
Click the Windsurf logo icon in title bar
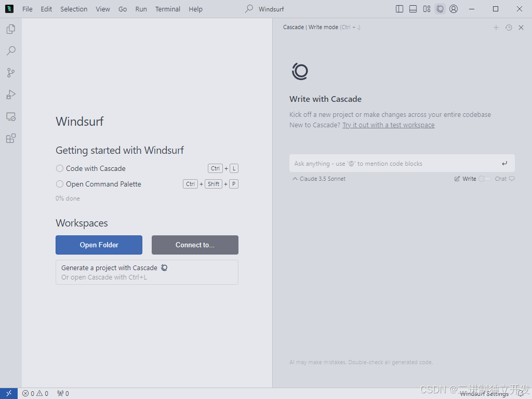point(9,9)
